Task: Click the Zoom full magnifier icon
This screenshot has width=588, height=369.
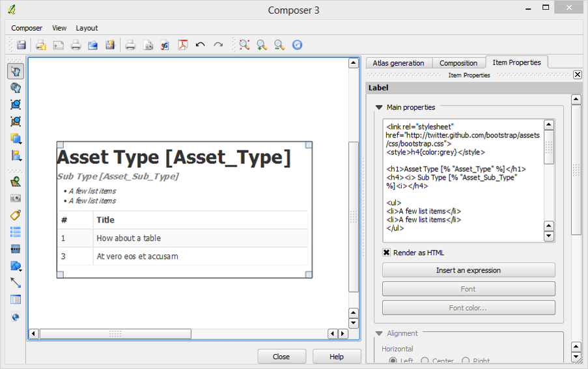Action: pos(244,45)
